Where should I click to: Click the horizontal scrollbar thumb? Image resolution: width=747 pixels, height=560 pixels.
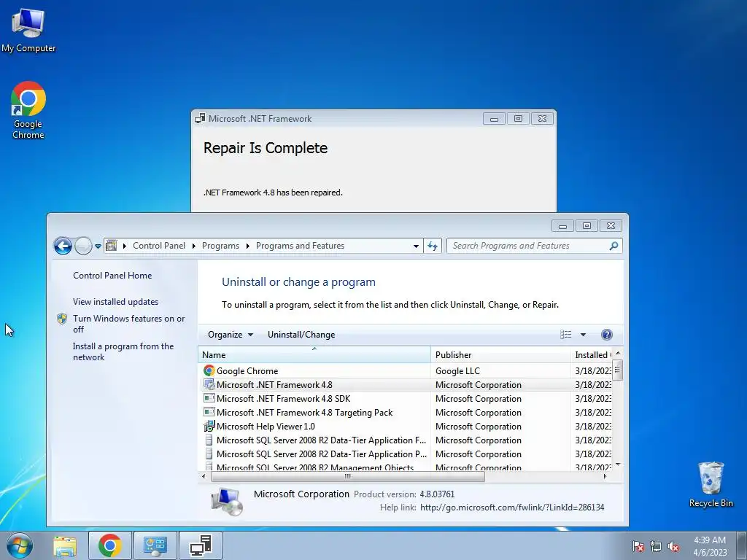pos(348,476)
